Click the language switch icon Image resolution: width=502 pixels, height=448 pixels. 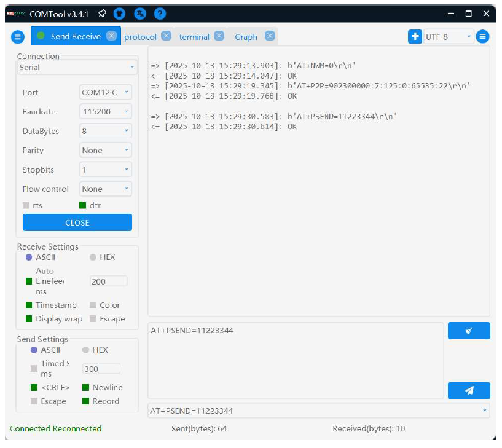tap(139, 13)
